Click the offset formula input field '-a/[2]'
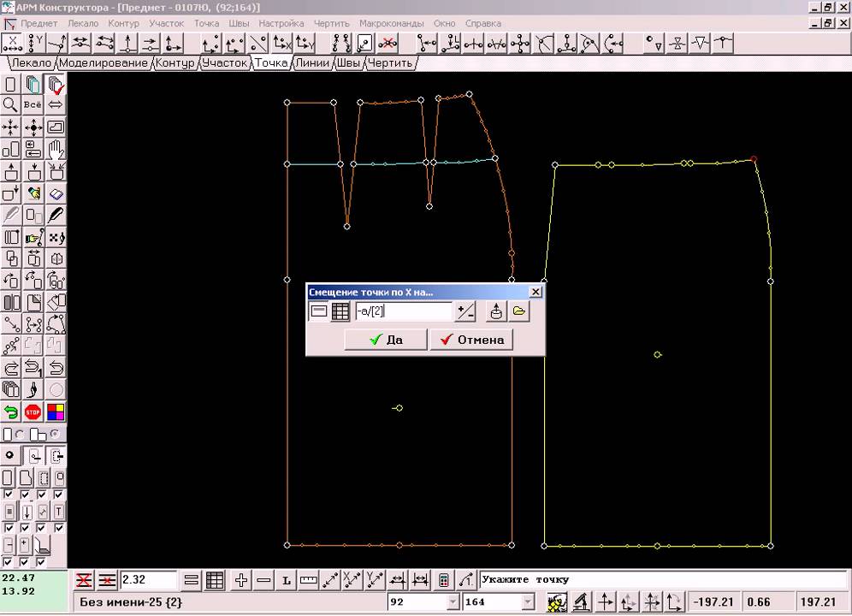Screen dimensions: 852x616 pos(403,311)
